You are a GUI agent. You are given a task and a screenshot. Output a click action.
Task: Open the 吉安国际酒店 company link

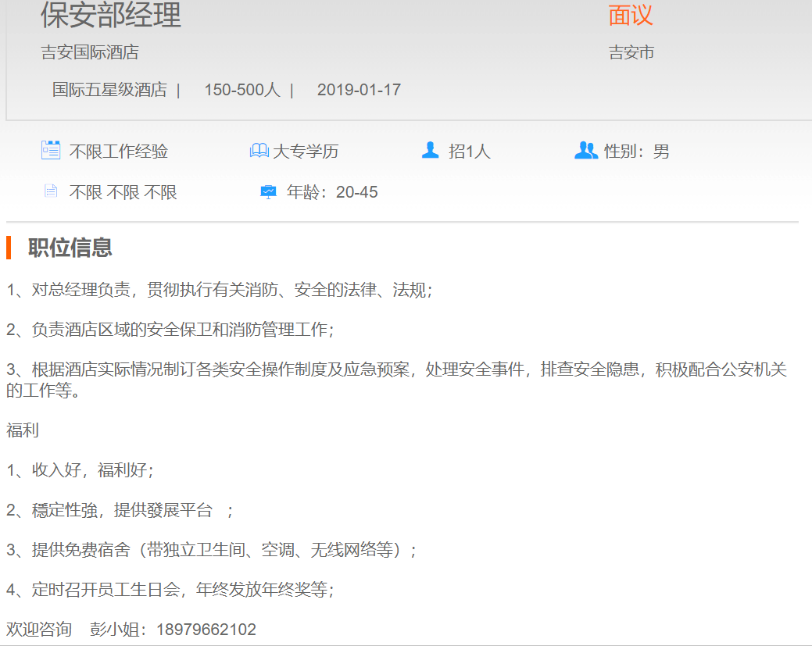click(90, 53)
